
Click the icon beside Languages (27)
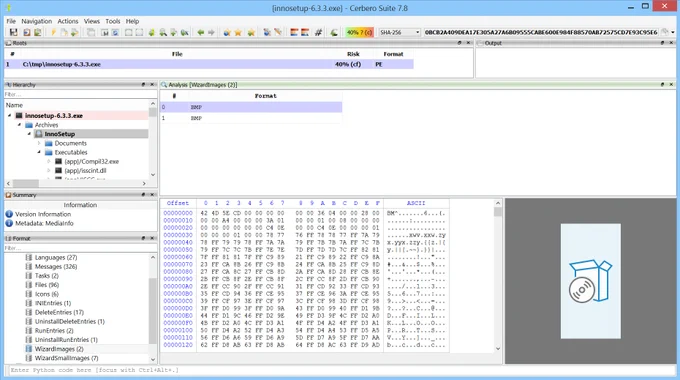29,257
